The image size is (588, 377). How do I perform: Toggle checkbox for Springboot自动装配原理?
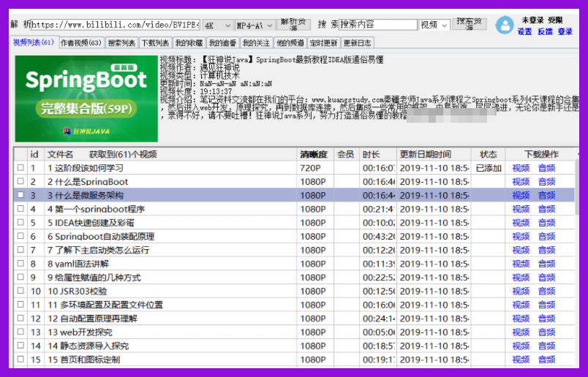point(20,236)
